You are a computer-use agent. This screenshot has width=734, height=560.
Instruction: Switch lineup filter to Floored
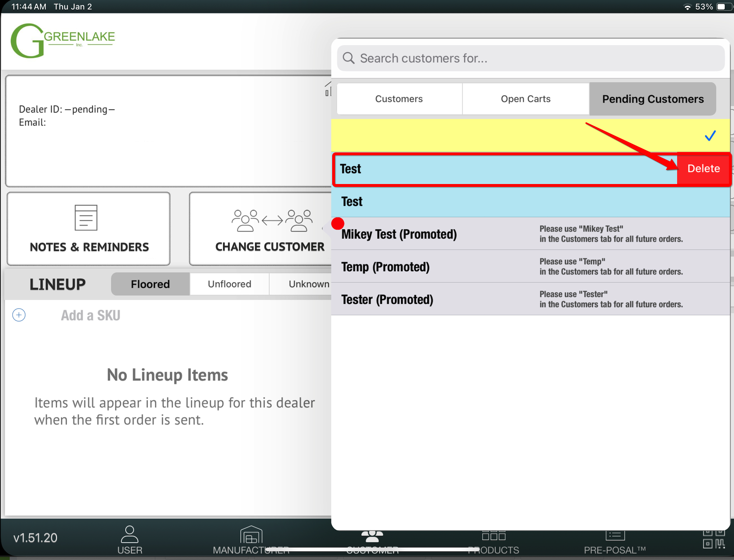(x=150, y=284)
